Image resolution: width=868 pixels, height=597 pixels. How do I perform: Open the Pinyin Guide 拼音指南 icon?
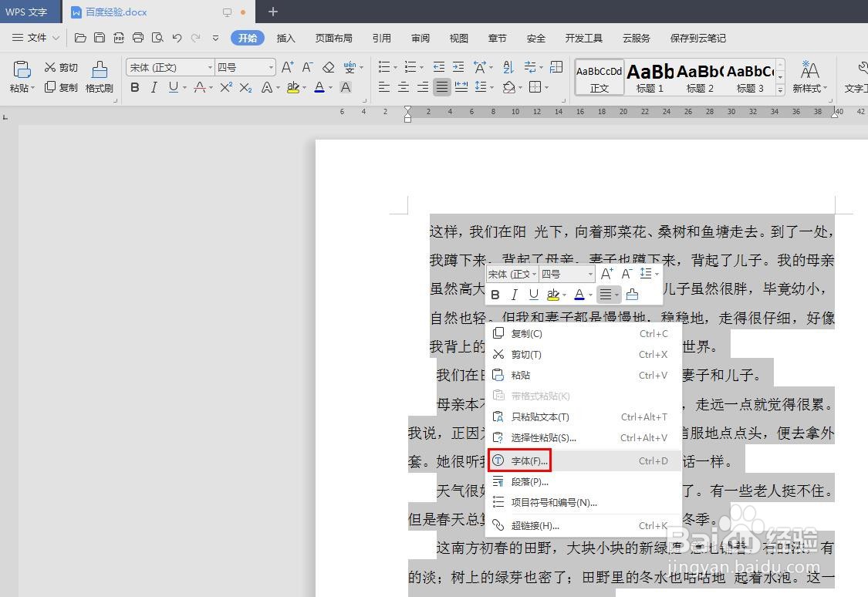point(350,68)
